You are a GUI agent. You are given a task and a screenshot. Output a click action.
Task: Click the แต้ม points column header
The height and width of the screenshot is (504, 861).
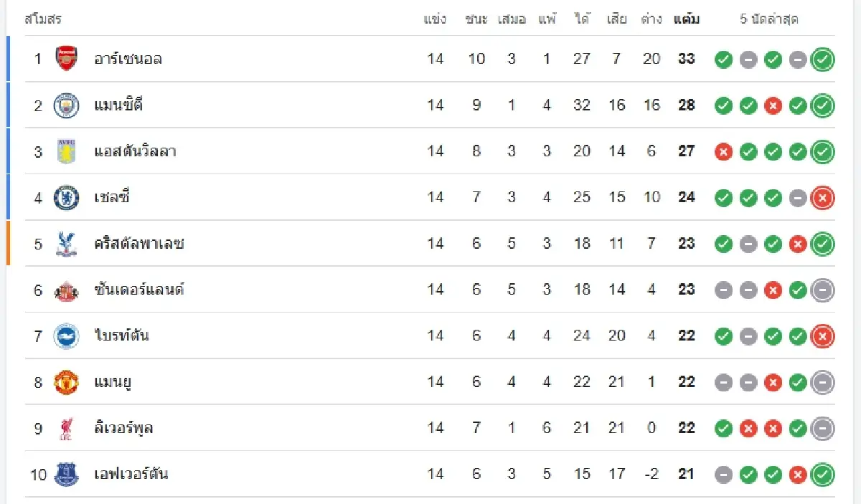tap(687, 19)
